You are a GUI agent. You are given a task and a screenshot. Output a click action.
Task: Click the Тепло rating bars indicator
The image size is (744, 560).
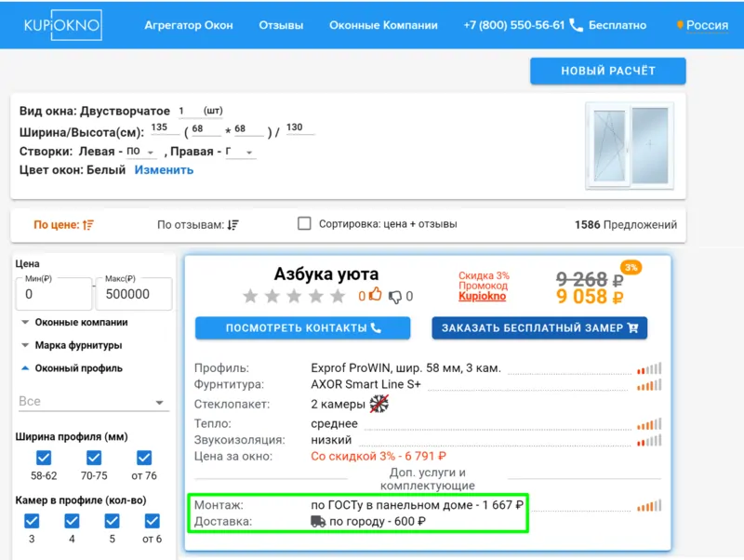click(649, 424)
